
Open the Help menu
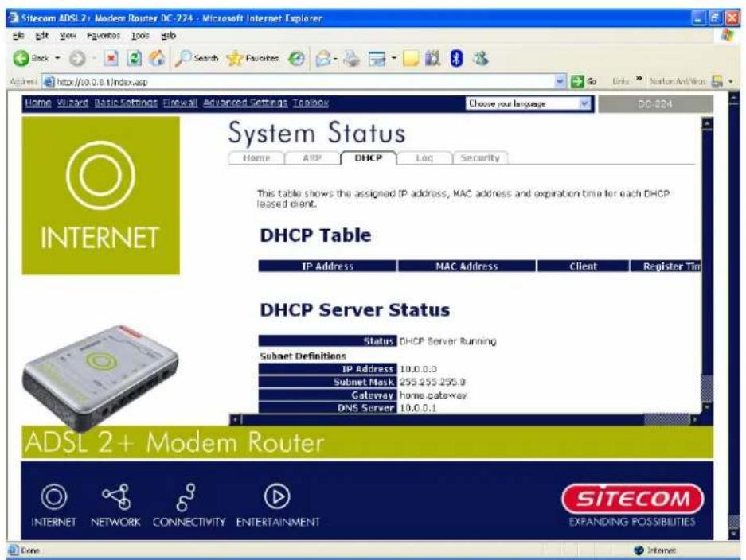169,36
